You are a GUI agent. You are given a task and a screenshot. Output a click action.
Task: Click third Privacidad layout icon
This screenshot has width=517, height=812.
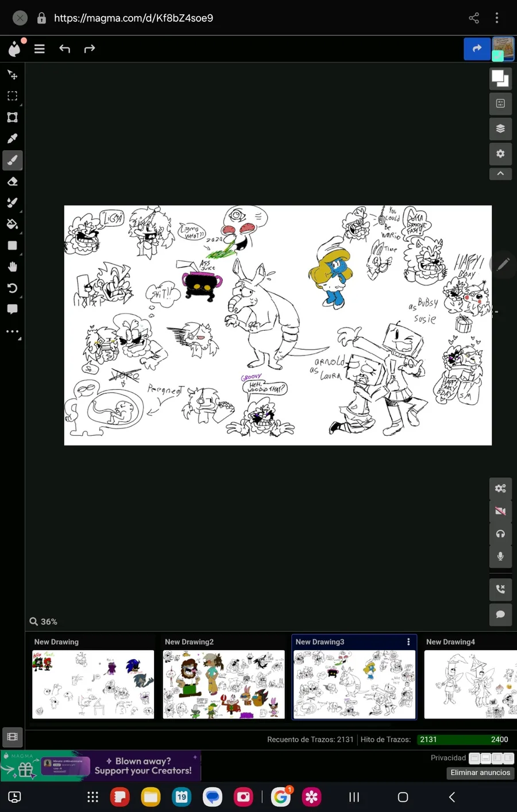coord(497,758)
